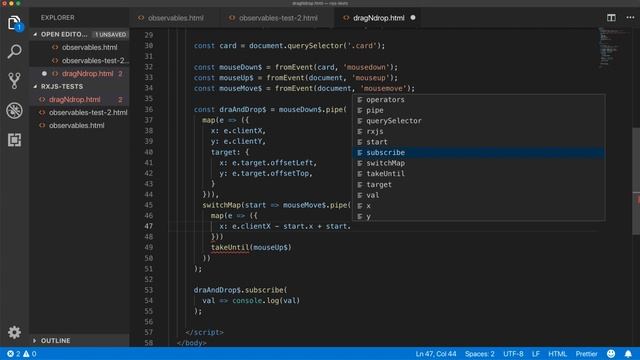Click the '1 UNSAVED' badge
Viewport: 640px width, 360px height.
click(x=111, y=34)
